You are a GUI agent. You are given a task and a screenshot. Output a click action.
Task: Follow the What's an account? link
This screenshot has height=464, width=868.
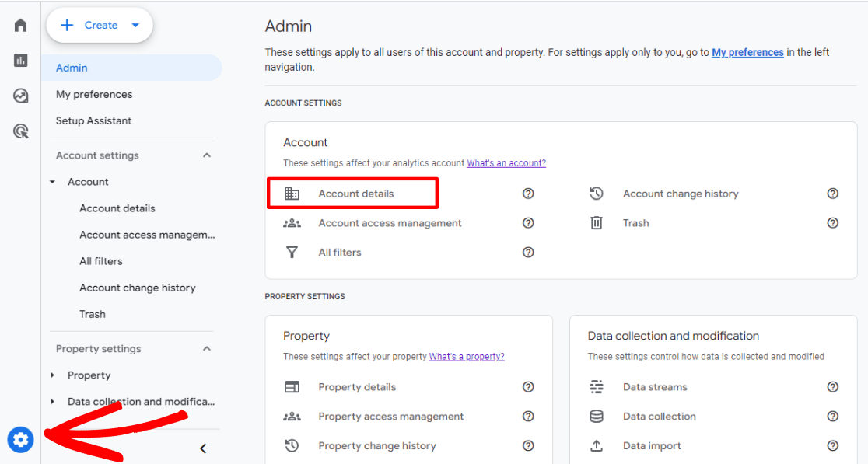click(x=506, y=163)
